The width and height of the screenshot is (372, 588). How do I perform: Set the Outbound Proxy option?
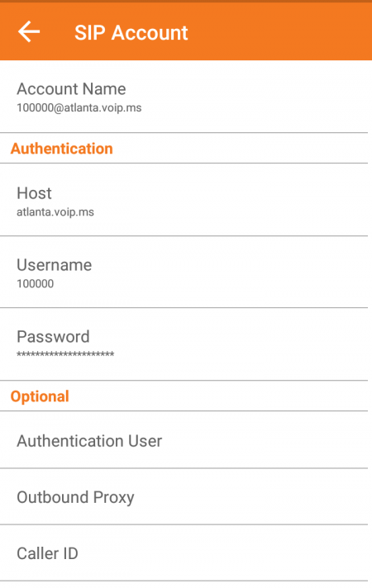click(184, 496)
